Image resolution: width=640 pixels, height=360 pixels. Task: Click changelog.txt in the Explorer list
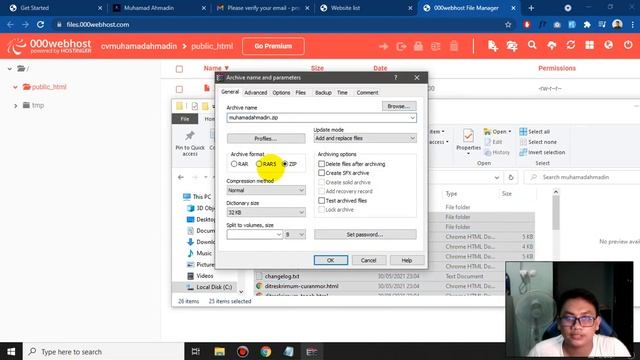coord(282,276)
